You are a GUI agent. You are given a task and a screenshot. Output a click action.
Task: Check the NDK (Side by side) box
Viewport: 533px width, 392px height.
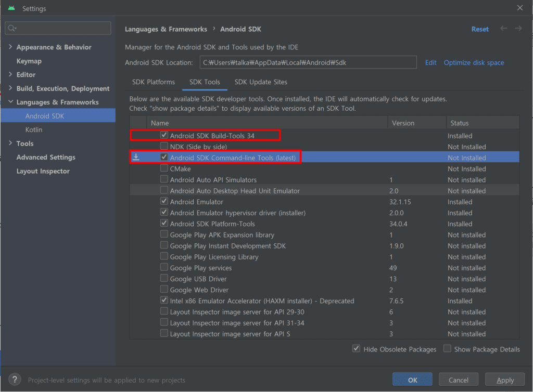click(164, 146)
